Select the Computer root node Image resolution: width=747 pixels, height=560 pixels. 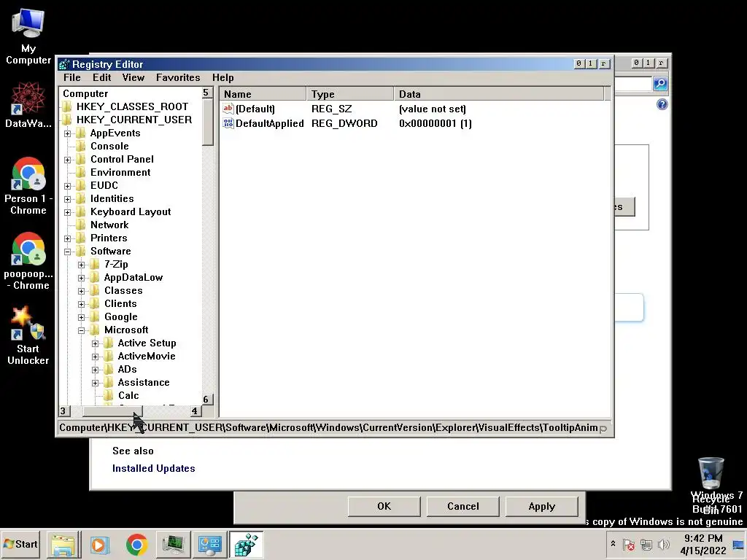[85, 94]
